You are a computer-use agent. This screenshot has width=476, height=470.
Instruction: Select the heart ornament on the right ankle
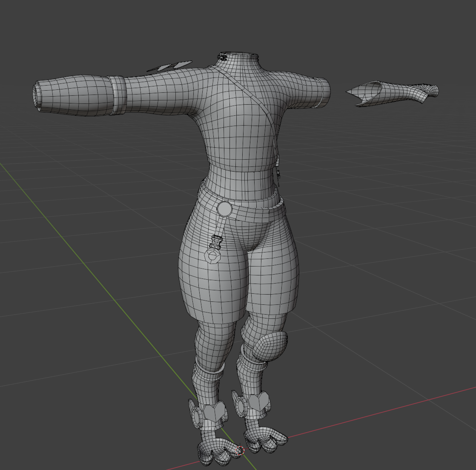coord(260,401)
